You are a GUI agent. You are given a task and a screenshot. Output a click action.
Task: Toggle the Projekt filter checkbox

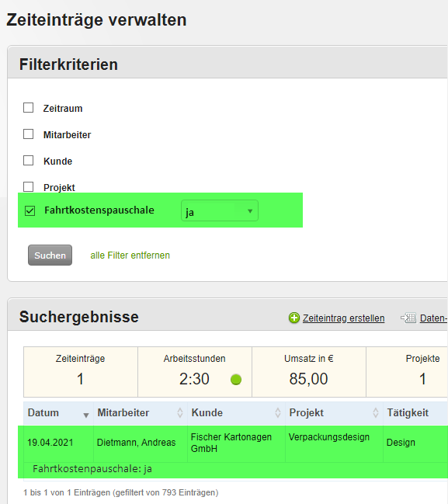(28, 186)
